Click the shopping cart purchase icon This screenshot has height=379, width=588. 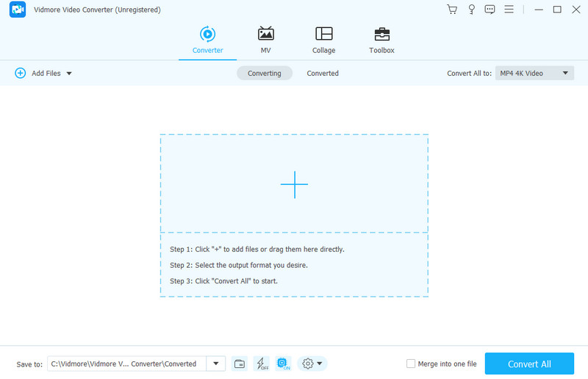tap(452, 10)
